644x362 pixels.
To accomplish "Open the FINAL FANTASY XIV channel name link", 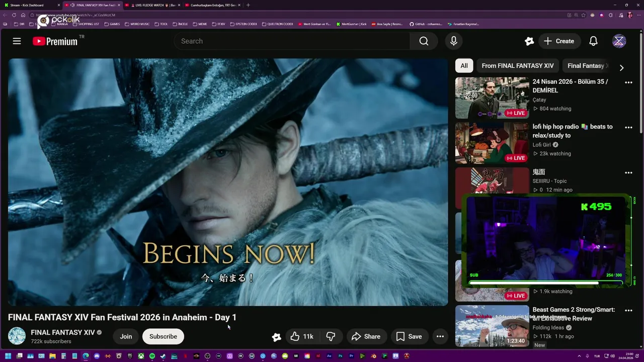I will (x=63, y=332).
